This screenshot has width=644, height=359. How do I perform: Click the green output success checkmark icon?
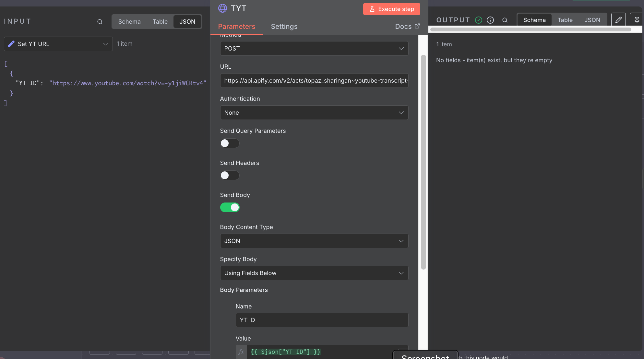[479, 20]
